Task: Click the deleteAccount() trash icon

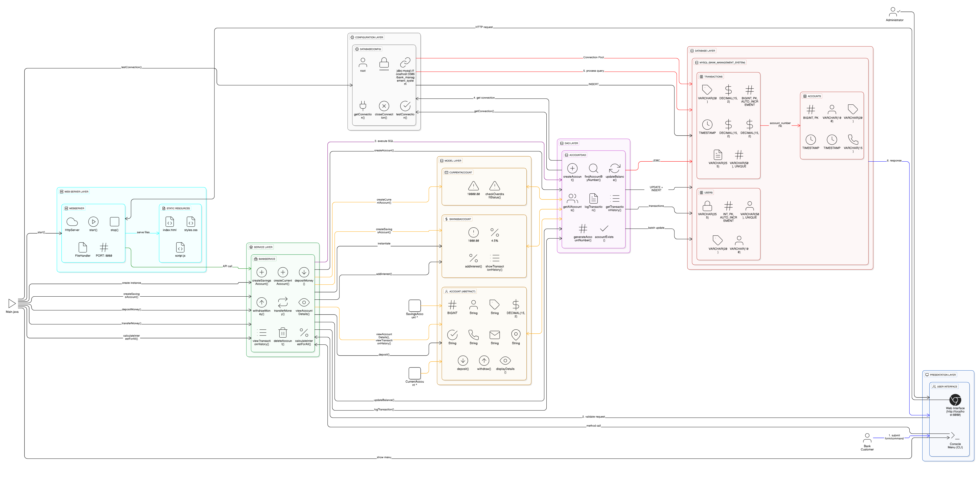Action: [283, 332]
